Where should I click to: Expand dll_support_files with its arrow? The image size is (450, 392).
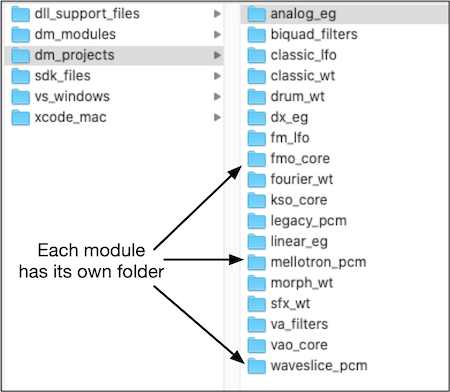(x=217, y=14)
